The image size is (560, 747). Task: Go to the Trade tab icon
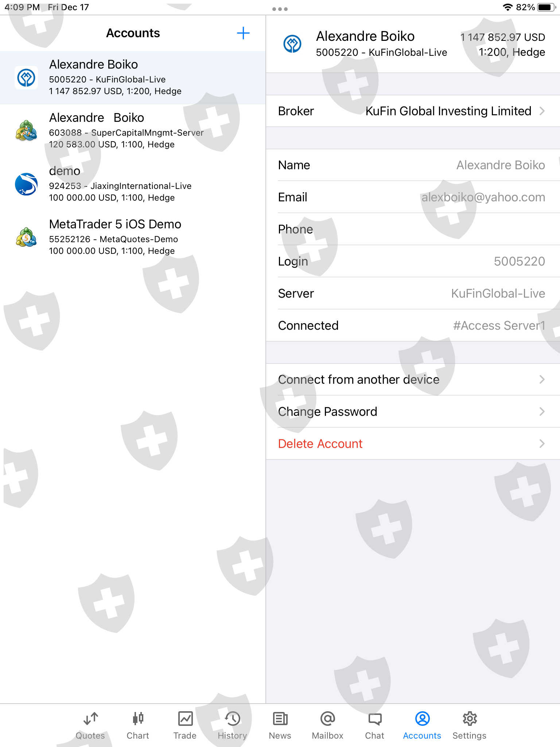(185, 719)
